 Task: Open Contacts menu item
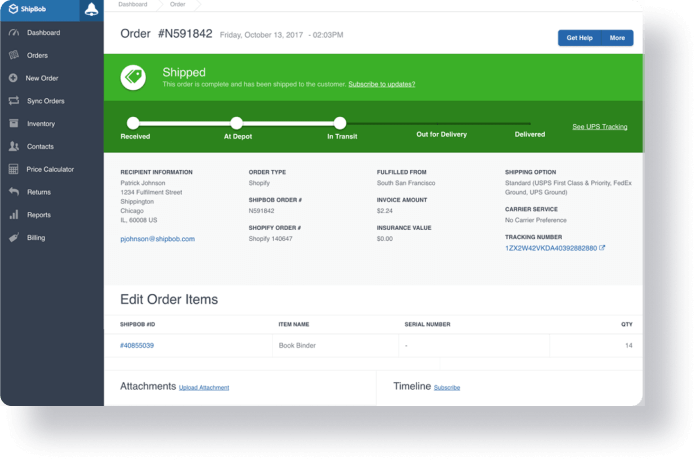(40, 146)
